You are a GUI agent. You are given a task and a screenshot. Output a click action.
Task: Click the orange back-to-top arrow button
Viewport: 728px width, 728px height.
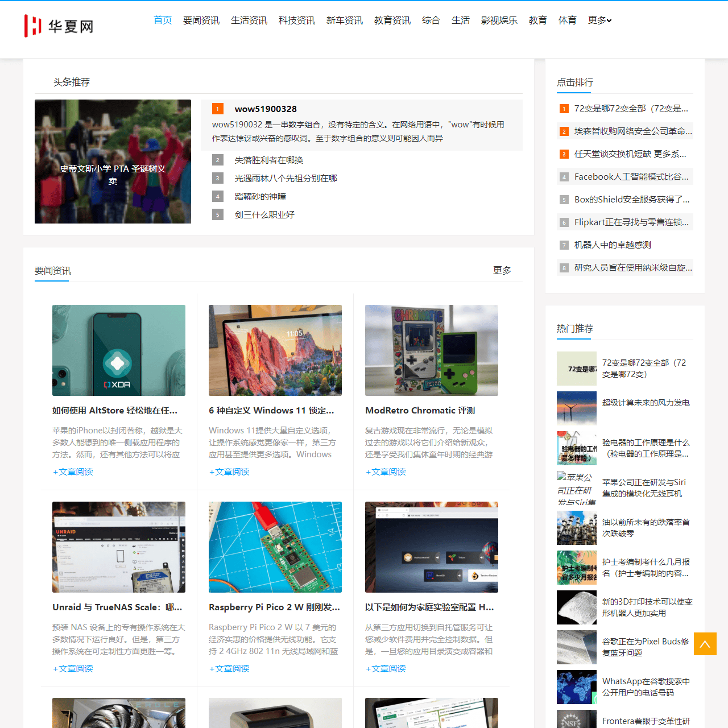point(705,644)
